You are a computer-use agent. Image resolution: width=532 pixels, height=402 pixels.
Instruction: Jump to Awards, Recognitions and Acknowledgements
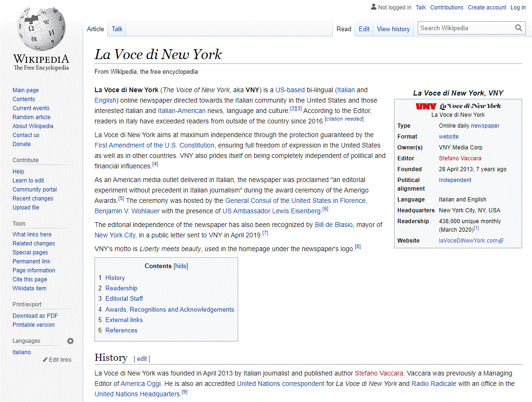[170, 310]
